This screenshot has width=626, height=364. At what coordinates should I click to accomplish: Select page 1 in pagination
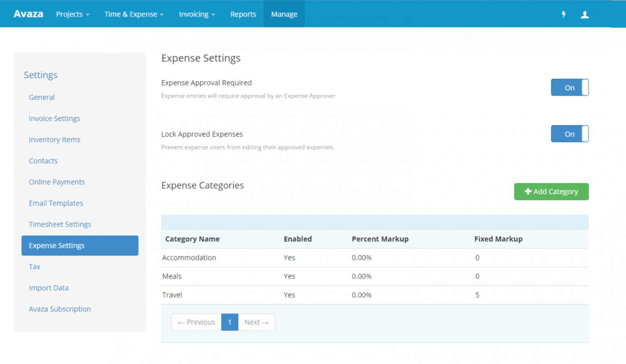pos(229,322)
